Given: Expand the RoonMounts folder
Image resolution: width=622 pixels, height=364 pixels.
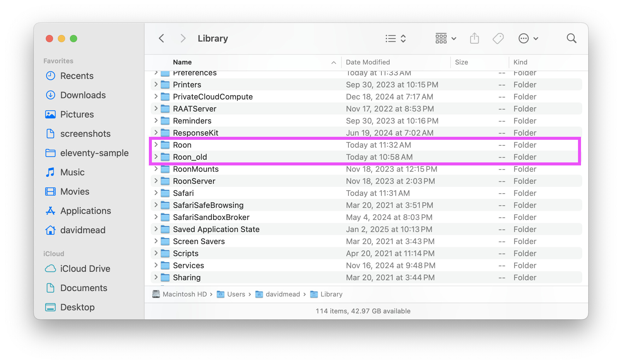Looking at the screenshot, I should tap(156, 169).
